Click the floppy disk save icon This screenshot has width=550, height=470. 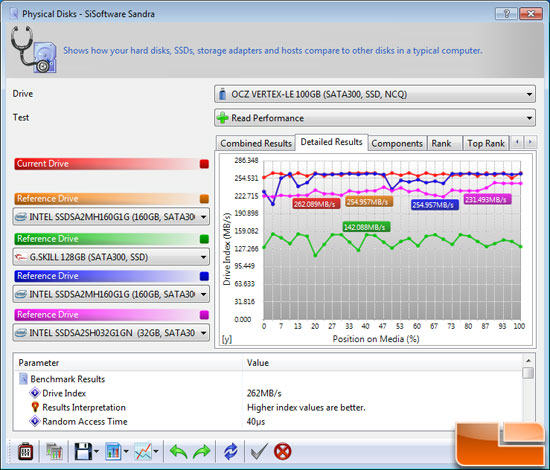pos(83,451)
